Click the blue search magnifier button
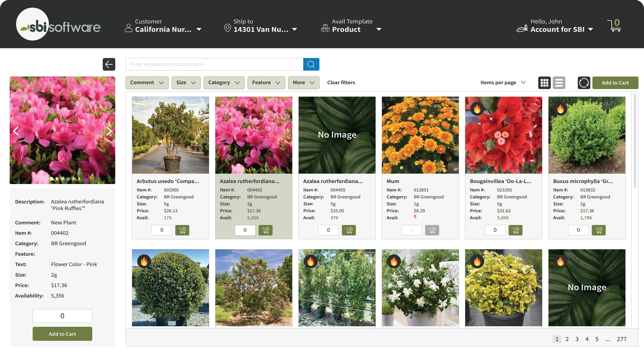This screenshot has height=352, width=644. pyautogui.click(x=311, y=64)
